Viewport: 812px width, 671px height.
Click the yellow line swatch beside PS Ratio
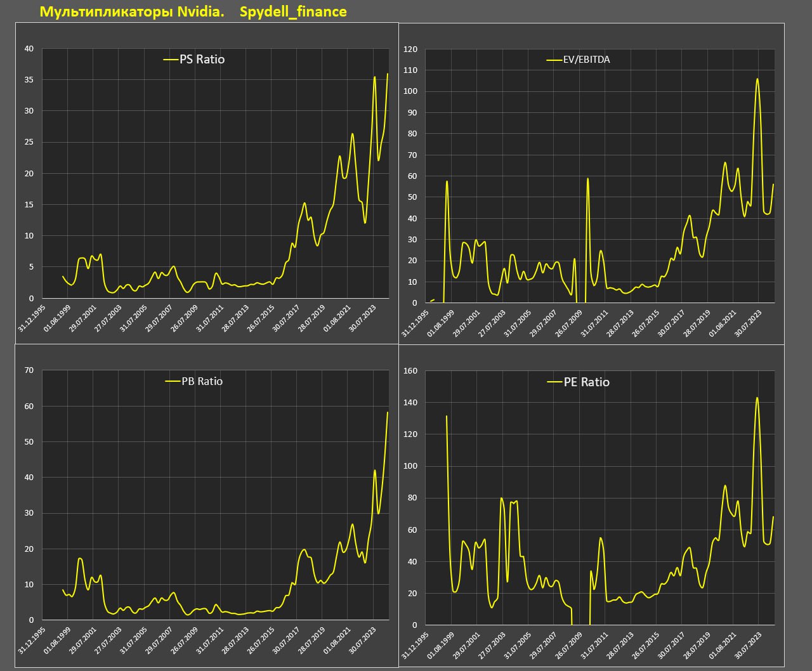pos(171,60)
